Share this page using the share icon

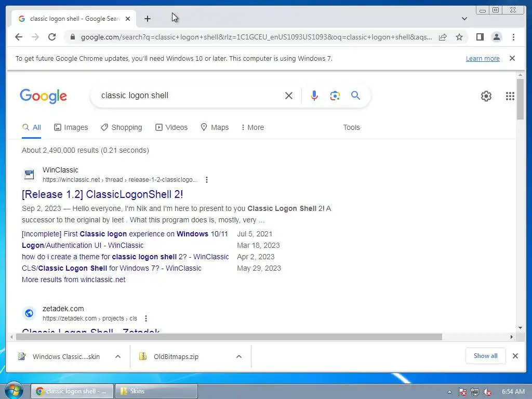point(443,37)
